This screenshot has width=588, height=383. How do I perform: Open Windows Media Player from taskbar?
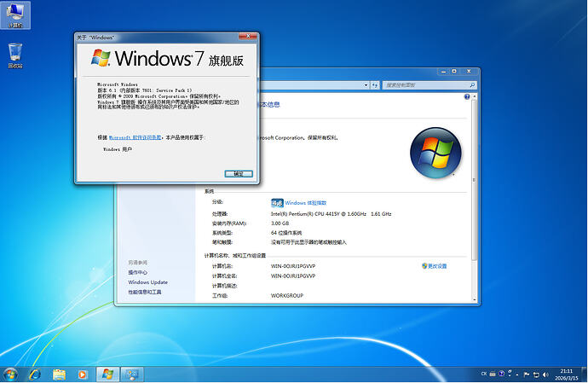pyautogui.click(x=82, y=374)
